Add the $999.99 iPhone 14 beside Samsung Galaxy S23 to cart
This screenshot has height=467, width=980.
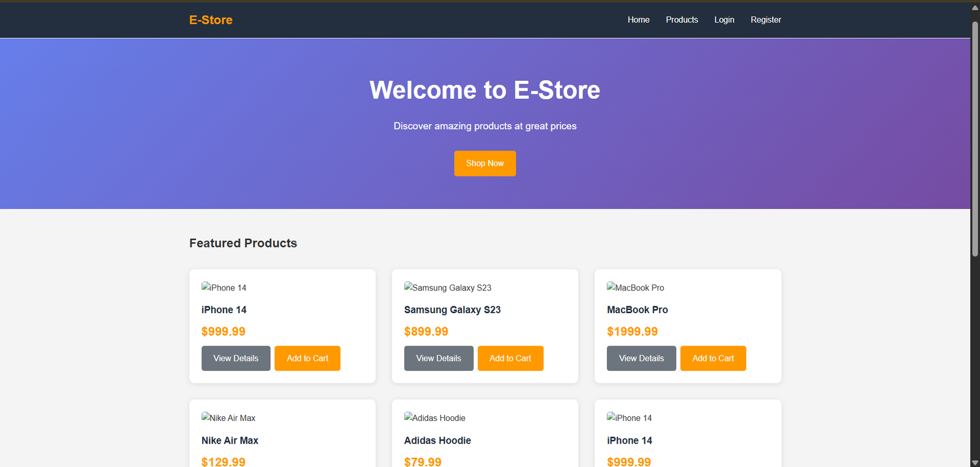tap(307, 358)
